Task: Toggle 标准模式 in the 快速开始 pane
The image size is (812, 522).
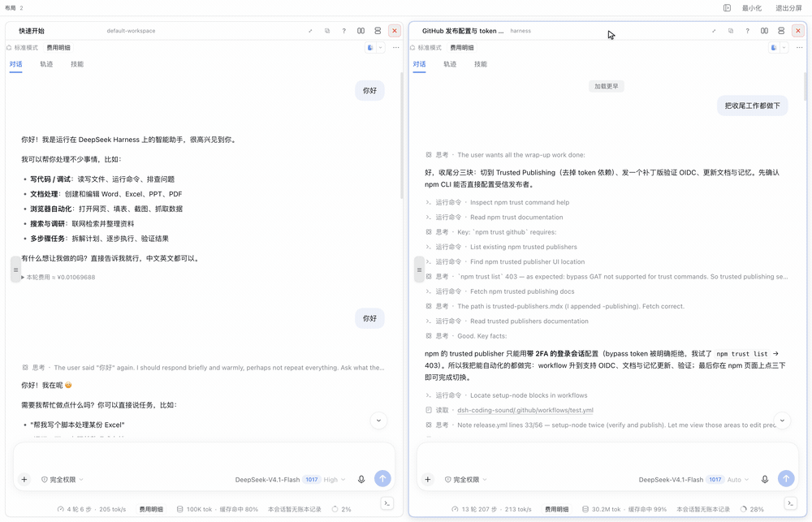Action: click(22, 48)
